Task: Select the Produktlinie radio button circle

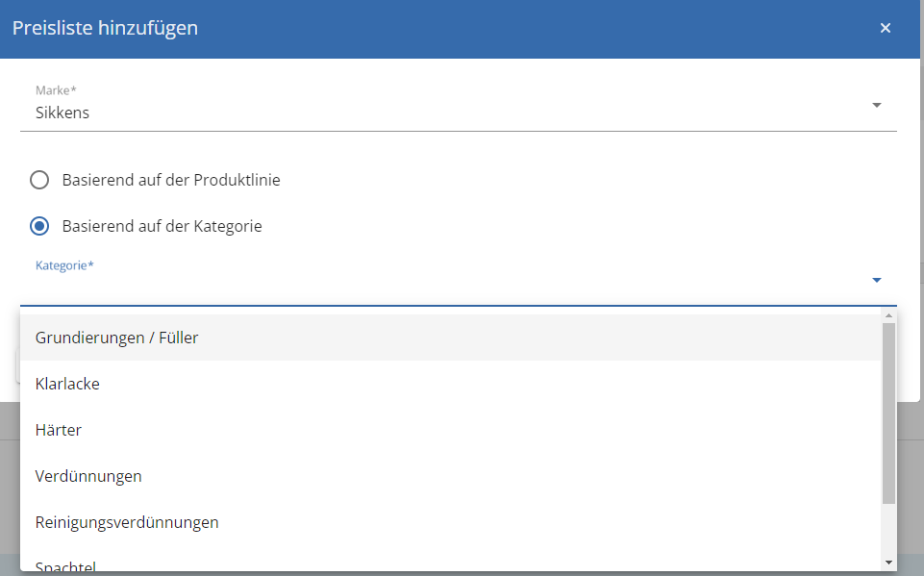Action: tap(39, 180)
